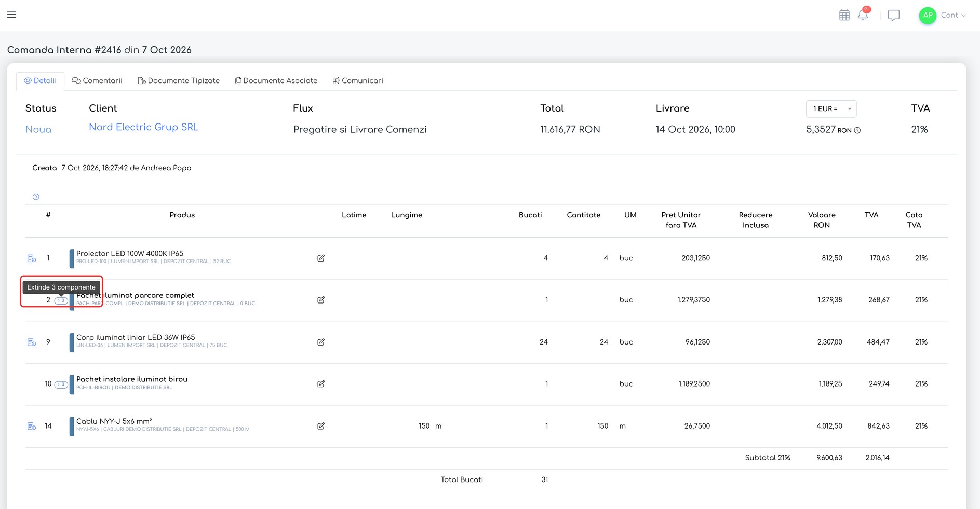The image size is (980, 509).
Task: Click the Valoare RON column header
Action: (822, 220)
